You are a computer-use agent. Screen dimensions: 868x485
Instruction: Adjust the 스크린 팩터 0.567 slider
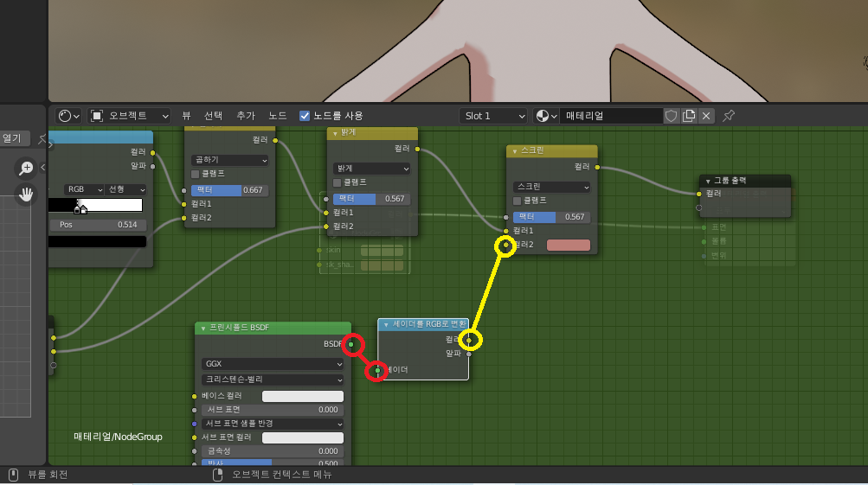pos(551,217)
